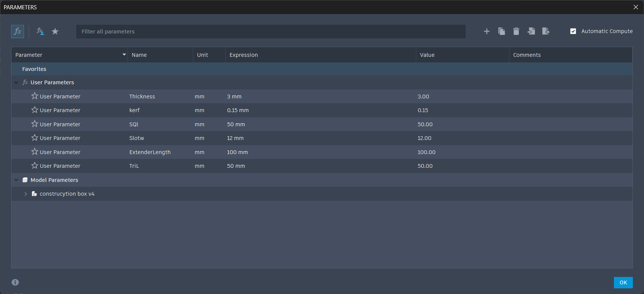The image size is (644, 294).
Task: Favorite the kerf parameter with its star
Action: [35, 110]
